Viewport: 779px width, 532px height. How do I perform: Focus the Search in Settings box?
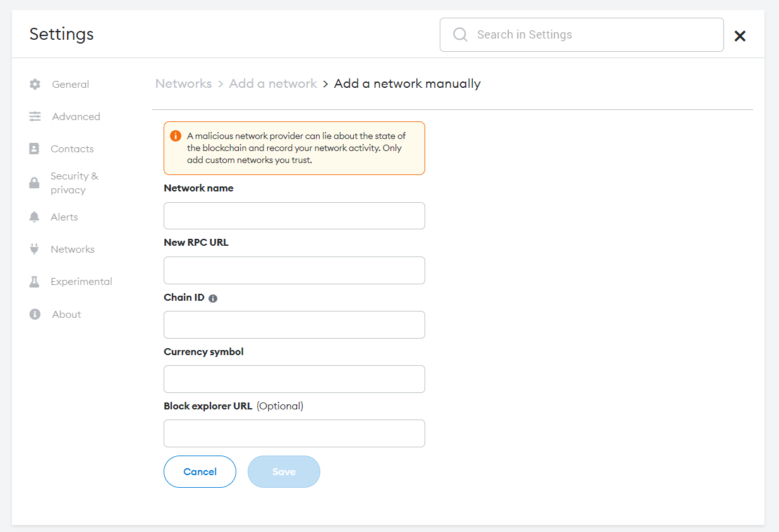594,35
